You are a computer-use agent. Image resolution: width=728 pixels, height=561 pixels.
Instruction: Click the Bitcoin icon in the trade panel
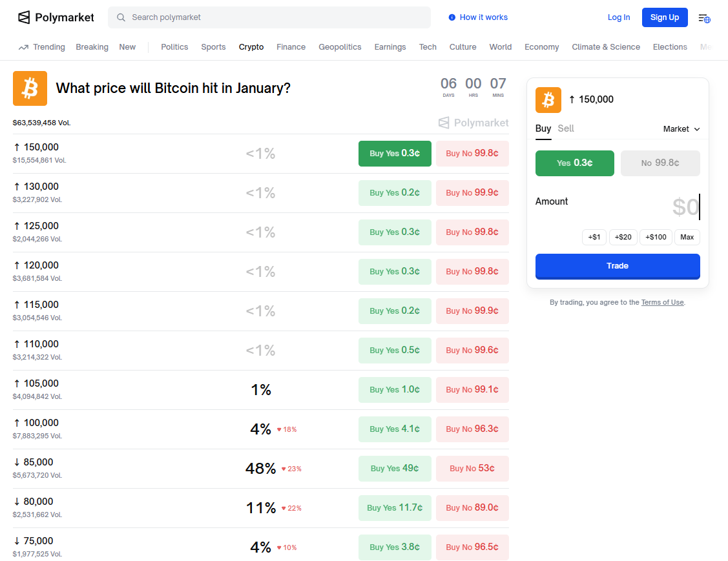pos(548,100)
